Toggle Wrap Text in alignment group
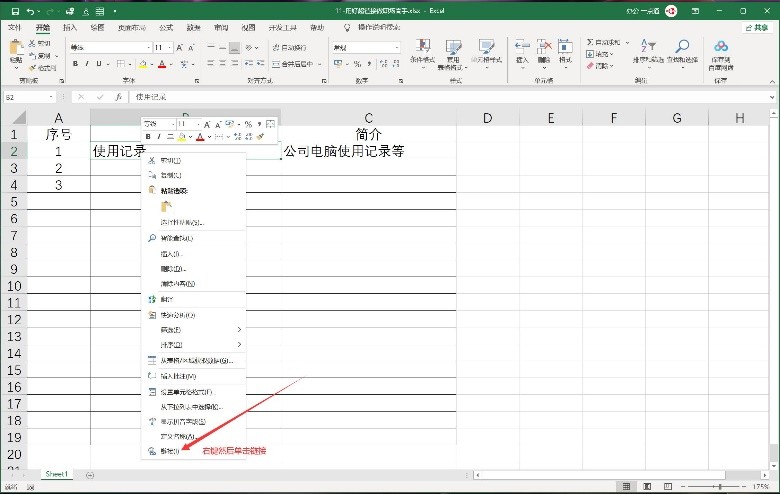This screenshot has width=780, height=494. [x=290, y=48]
